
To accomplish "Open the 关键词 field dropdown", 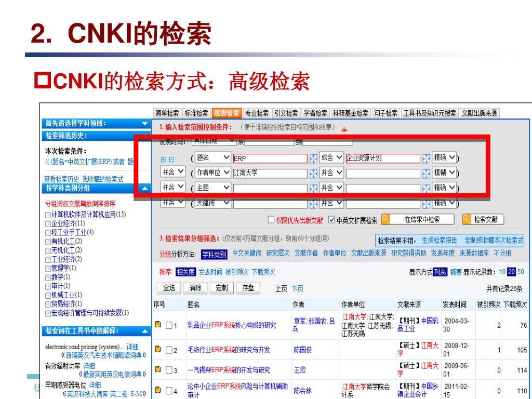I will click(x=212, y=203).
